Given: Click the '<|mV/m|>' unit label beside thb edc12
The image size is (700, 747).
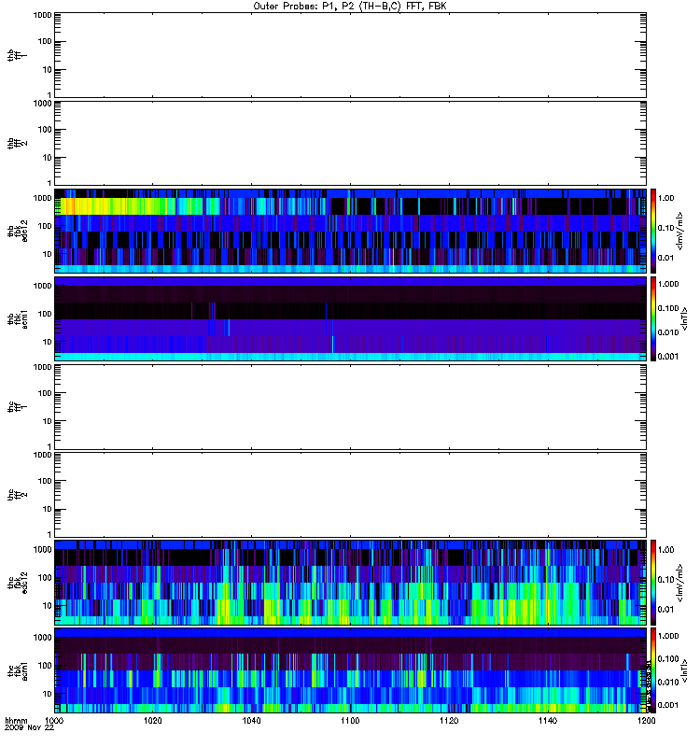Looking at the screenshot, I should (x=680, y=231).
